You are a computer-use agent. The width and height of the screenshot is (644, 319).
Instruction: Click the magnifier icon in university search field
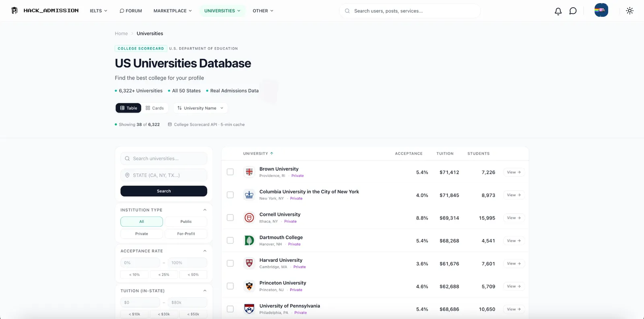pos(127,158)
